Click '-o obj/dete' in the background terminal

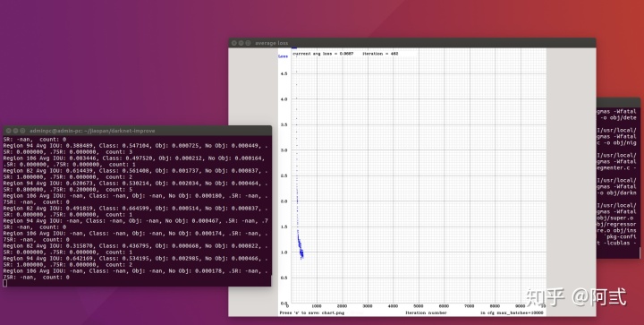[618, 117]
